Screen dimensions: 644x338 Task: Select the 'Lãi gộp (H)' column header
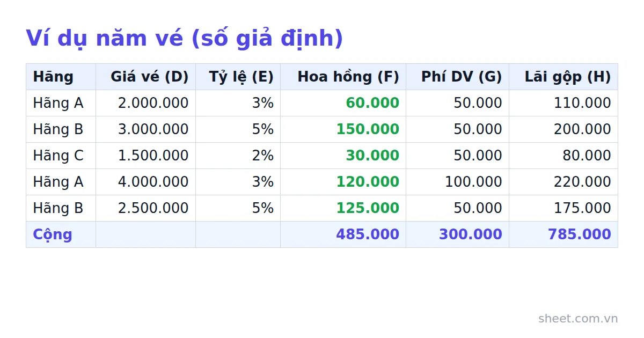563,77
